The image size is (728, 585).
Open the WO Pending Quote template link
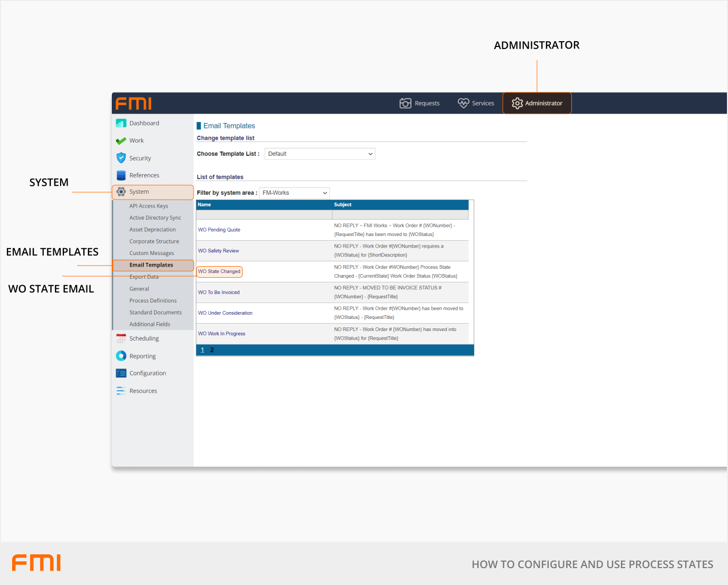click(x=219, y=230)
